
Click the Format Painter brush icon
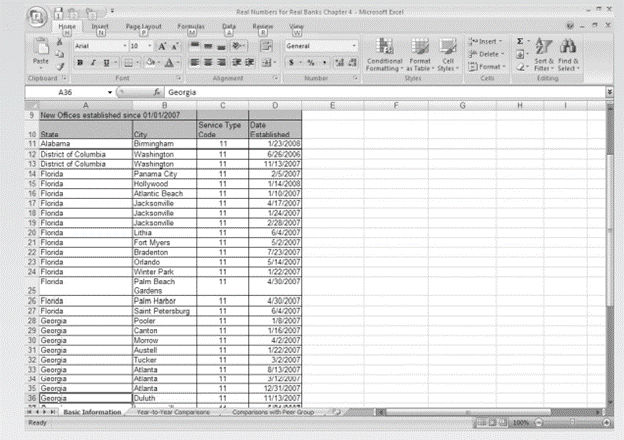60,66
